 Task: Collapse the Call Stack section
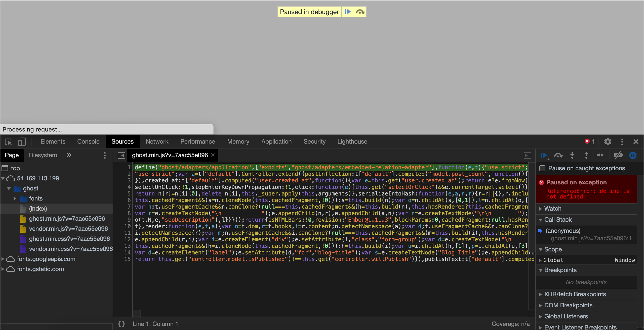pos(586,220)
